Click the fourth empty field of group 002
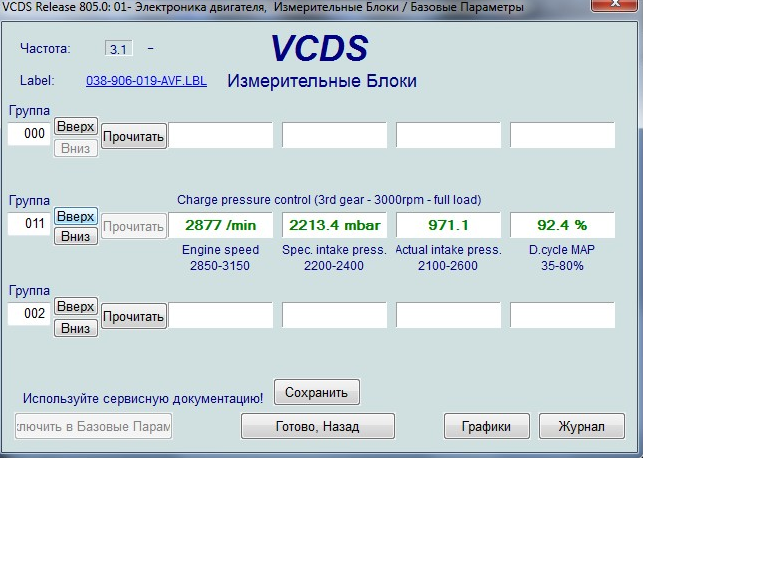 coord(562,315)
